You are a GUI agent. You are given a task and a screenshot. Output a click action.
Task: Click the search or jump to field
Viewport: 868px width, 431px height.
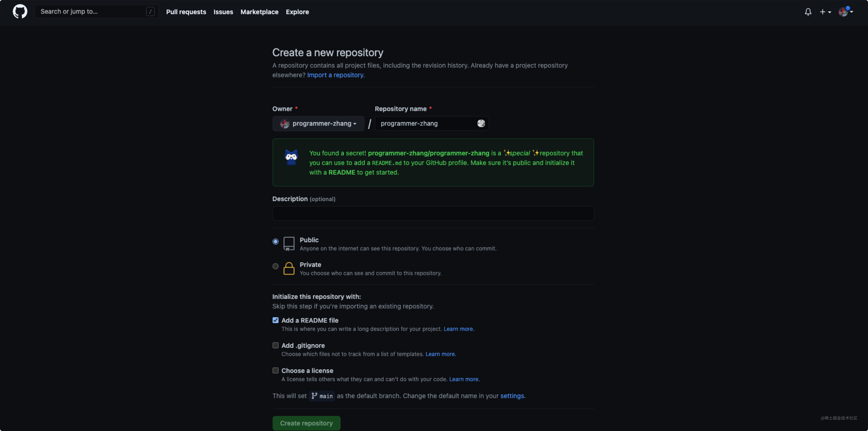tap(96, 11)
